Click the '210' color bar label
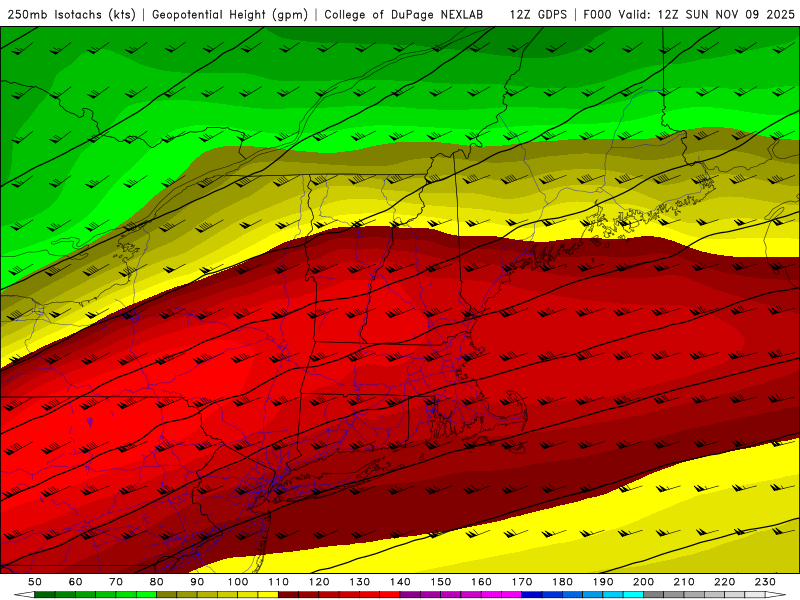Screen dimensions: 800x600 coord(684,582)
